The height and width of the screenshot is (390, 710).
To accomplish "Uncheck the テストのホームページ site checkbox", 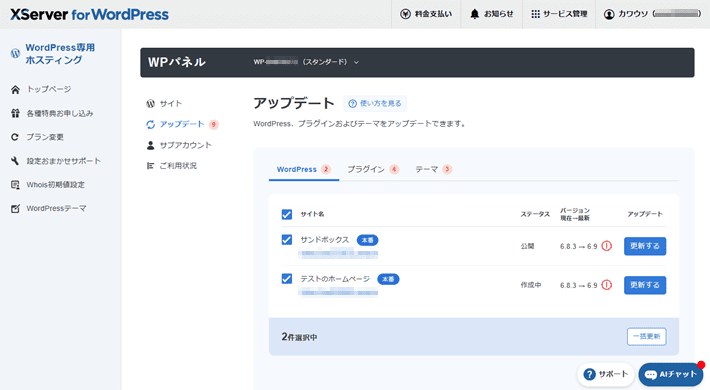I will [287, 279].
